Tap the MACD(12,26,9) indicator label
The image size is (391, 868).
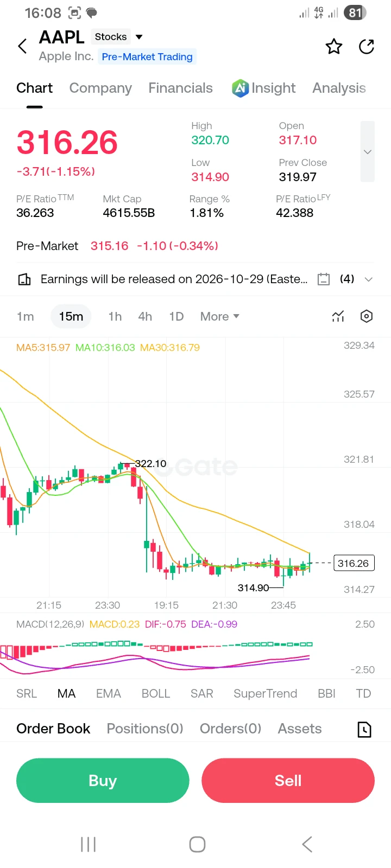click(50, 624)
